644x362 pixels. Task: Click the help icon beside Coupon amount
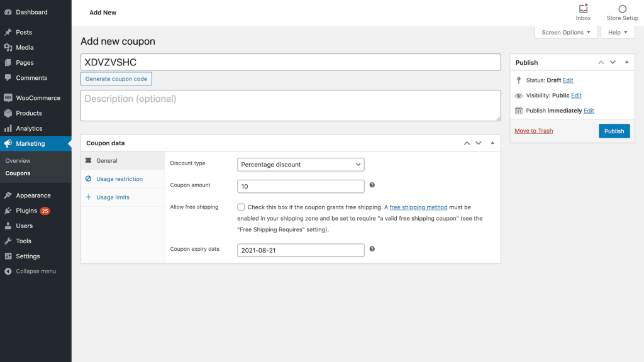(372, 185)
